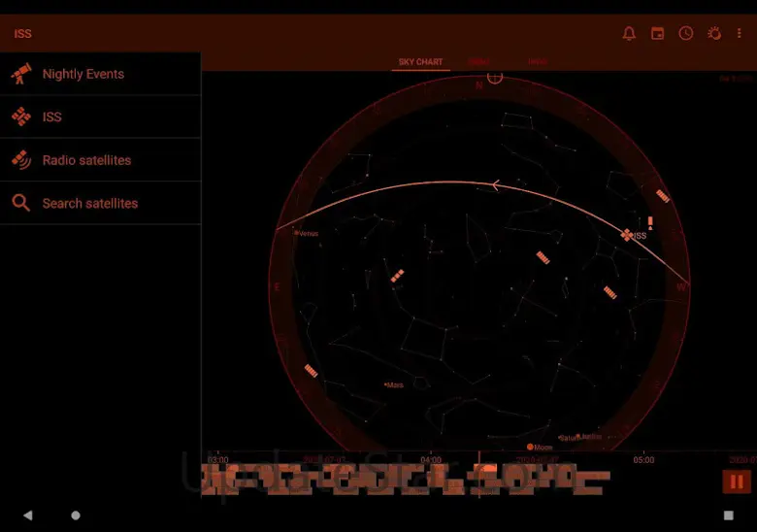This screenshot has height=532, width=757.
Task: Click the E compass label on chart rim
Action: (x=278, y=287)
